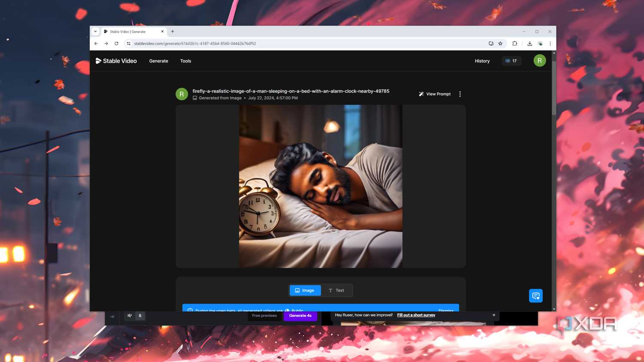Click the stablevideo.com address bar URL
The height and width of the screenshot is (362, 644).
click(x=195, y=43)
